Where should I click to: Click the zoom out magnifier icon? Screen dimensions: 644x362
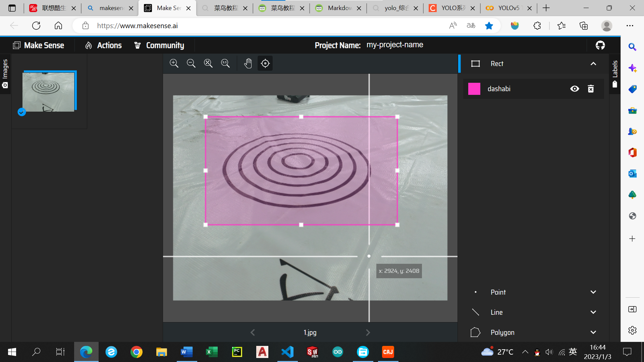[x=191, y=63]
